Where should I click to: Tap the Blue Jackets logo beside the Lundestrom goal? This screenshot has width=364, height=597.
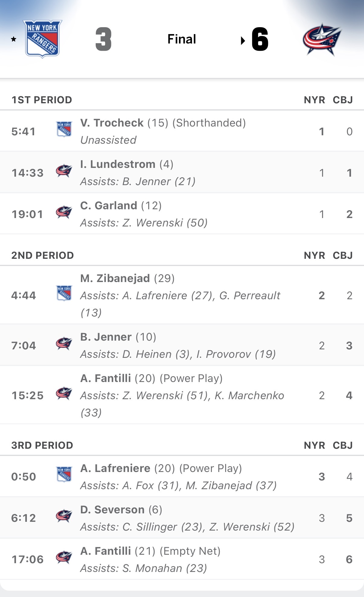coord(64,171)
